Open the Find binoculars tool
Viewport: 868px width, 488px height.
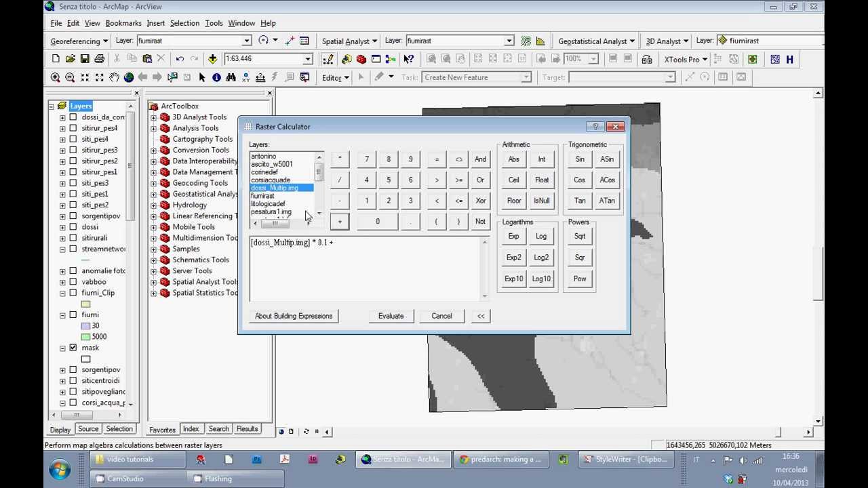(x=231, y=77)
